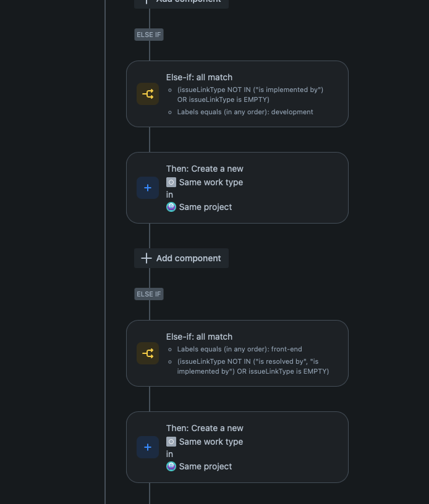Click the partially visible top Add component button
This screenshot has width=429, height=504.
(x=181, y=2)
